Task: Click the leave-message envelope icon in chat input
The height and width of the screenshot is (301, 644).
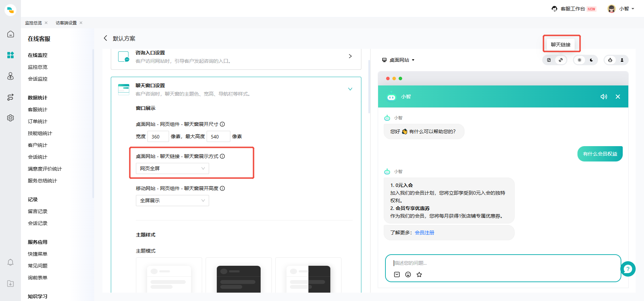Action: (397, 274)
